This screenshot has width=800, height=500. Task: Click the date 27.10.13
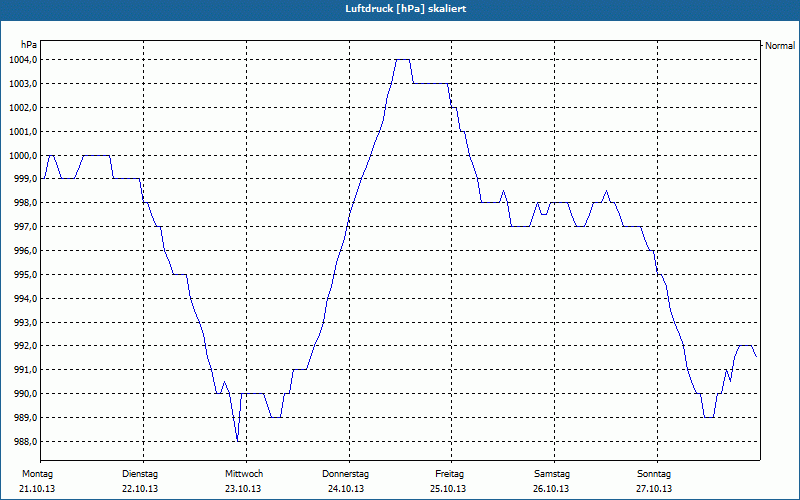point(654,489)
